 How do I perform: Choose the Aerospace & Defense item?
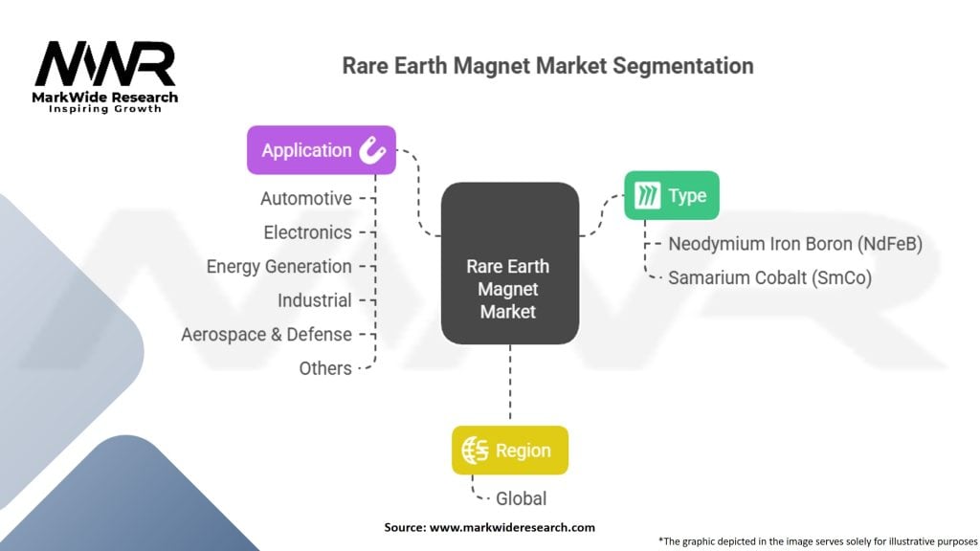[x=266, y=335]
